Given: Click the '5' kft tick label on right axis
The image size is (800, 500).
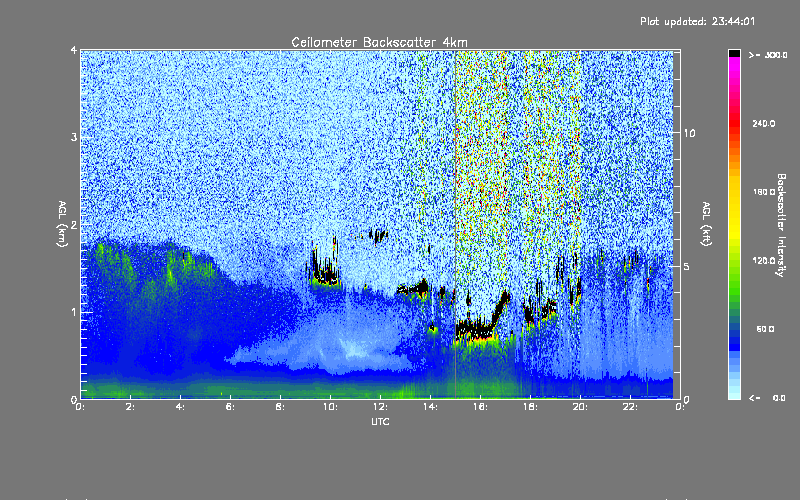Looking at the screenshot, I should click(x=686, y=266).
